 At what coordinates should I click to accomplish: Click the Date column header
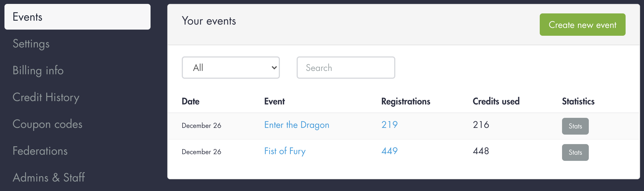point(190,101)
